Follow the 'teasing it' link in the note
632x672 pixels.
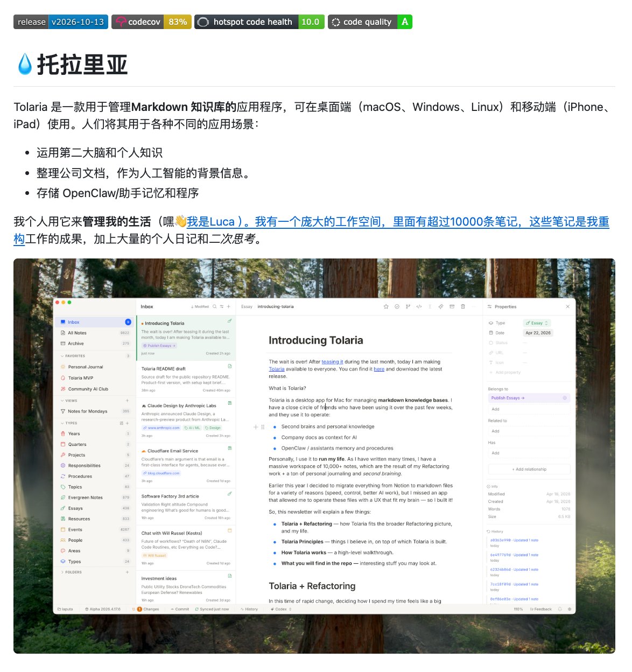[332, 362]
